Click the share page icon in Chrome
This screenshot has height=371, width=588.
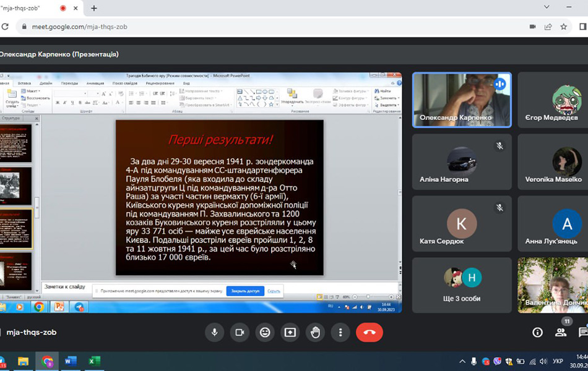548,27
